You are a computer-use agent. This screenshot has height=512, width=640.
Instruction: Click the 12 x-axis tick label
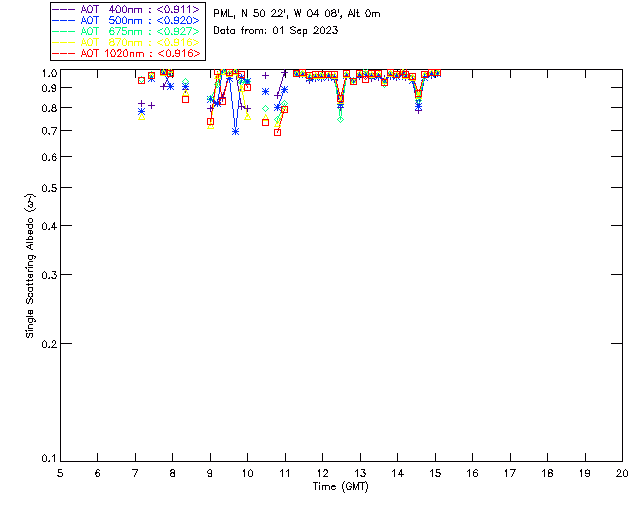[322, 473]
